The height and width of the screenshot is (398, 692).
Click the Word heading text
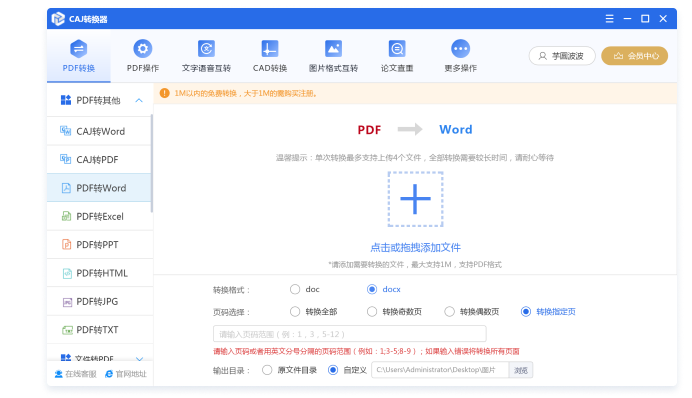point(455,129)
